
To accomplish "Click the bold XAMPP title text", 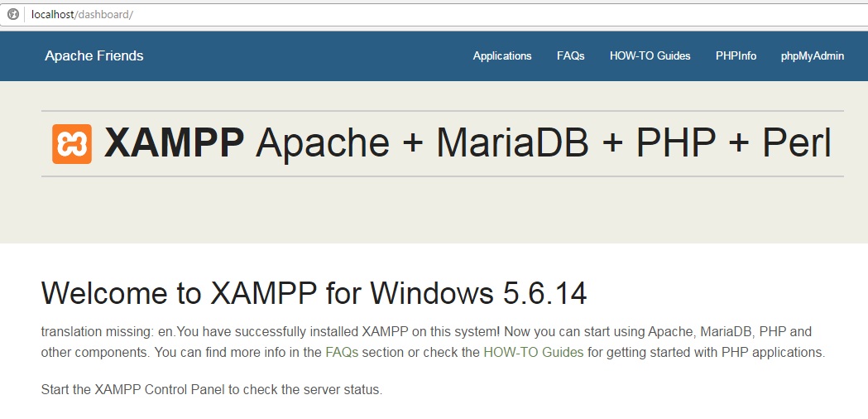I will click(174, 144).
